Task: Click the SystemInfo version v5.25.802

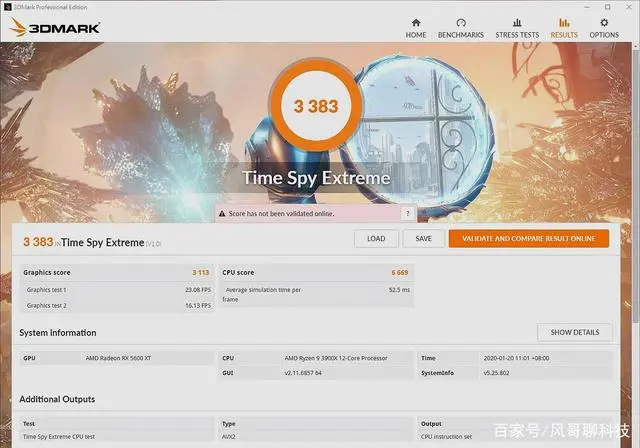Action: 496,373
